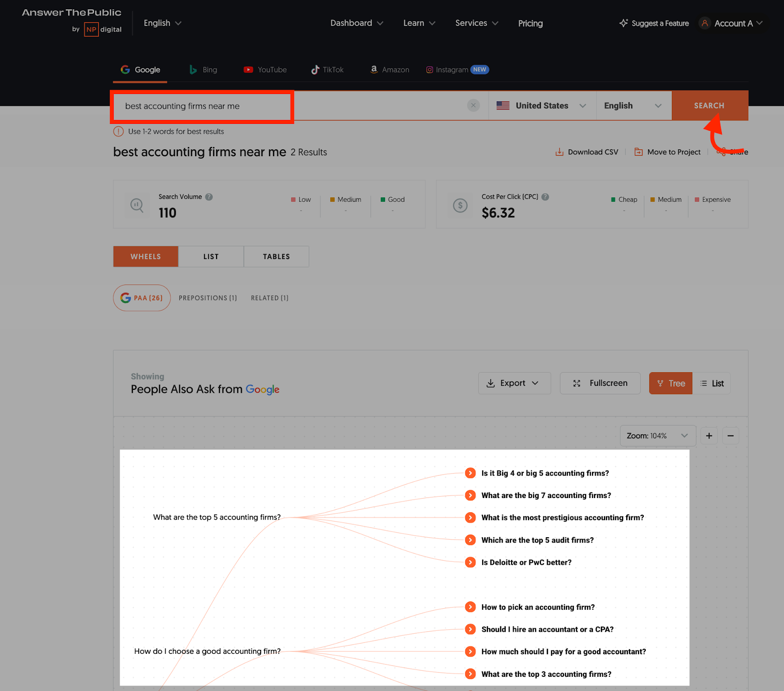Expand the Learn menu
The height and width of the screenshot is (691, 784).
[419, 23]
